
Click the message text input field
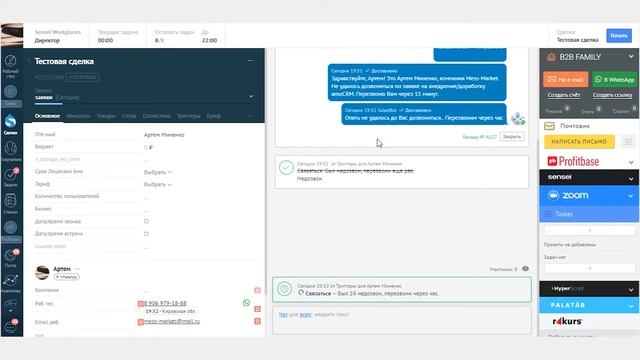402,320
